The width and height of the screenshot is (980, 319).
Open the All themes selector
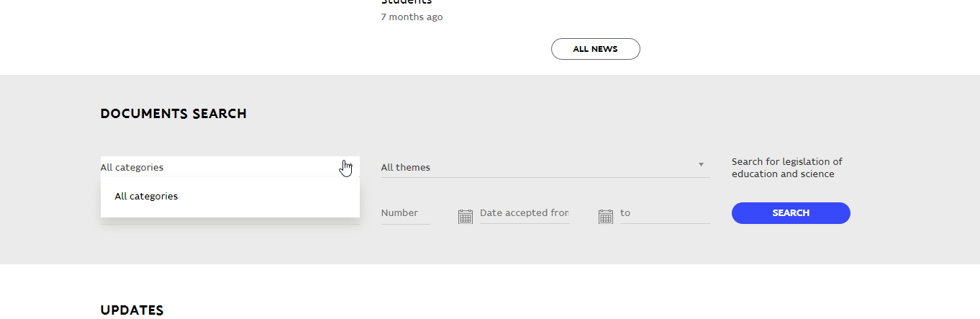click(540, 167)
